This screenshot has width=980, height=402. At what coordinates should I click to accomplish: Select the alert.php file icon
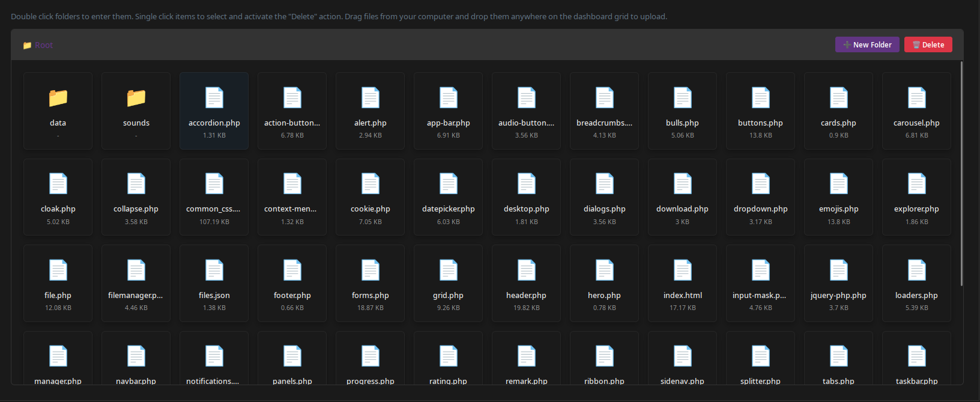[371, 98]
